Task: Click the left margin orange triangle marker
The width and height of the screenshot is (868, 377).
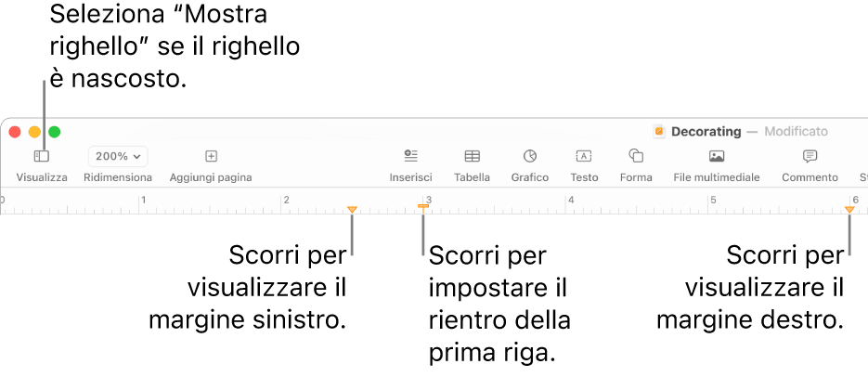Action: (352, 210)
